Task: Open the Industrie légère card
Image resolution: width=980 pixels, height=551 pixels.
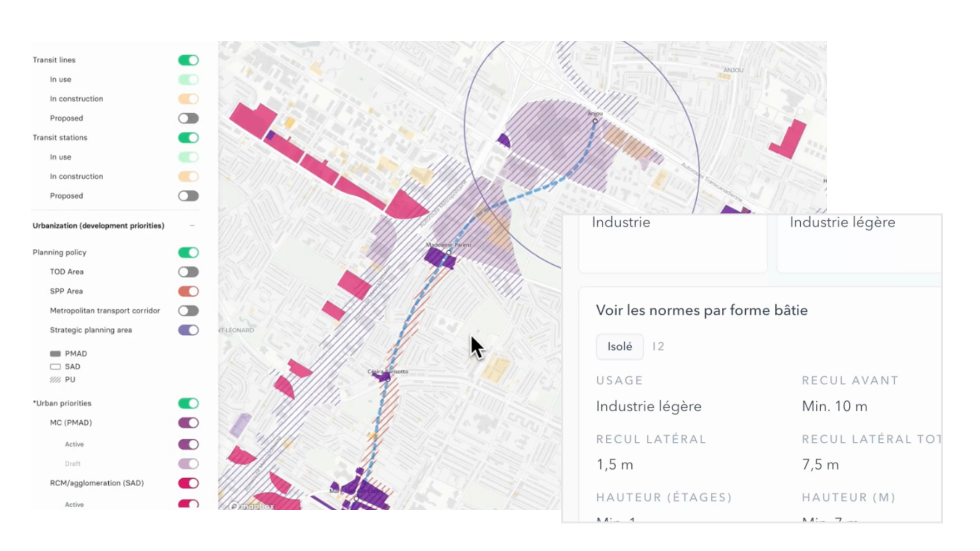Action: 859,244
